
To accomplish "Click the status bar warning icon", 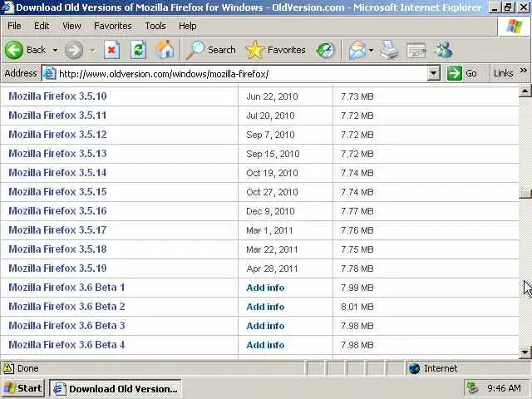I will pos(8,368).
